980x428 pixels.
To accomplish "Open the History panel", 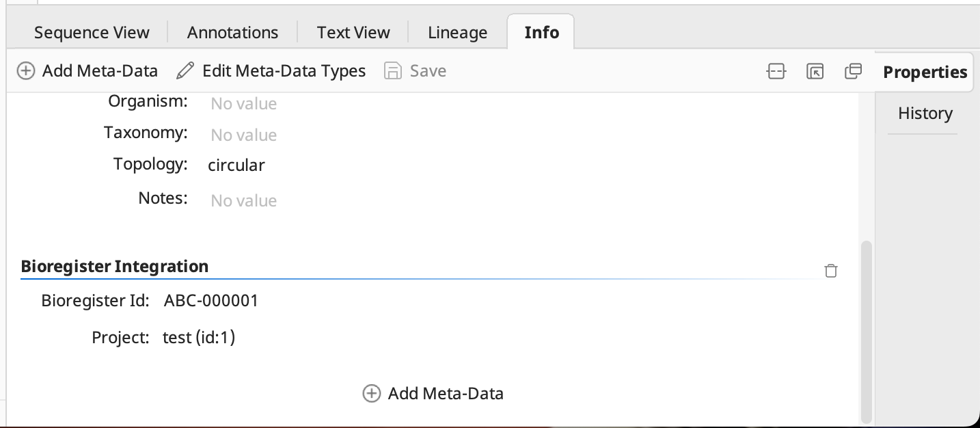I will coord(924,113).
